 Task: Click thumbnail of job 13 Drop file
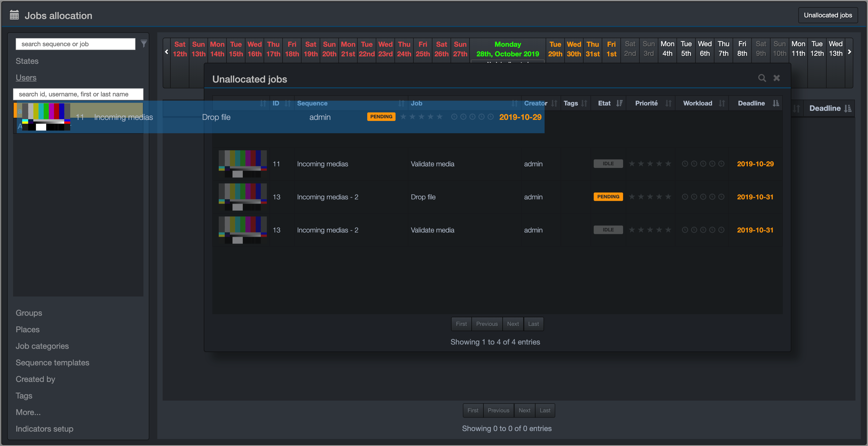[x=243, y=197]
